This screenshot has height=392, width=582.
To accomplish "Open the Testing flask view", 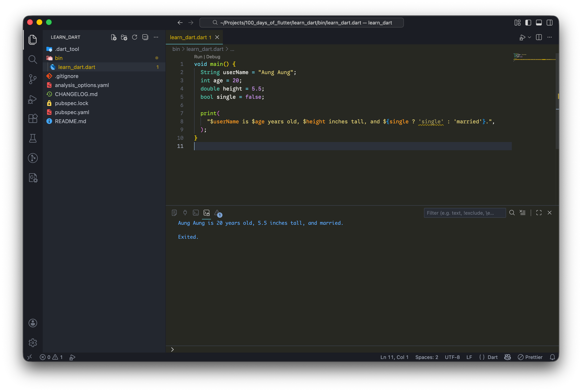I will click(x=33, y=138).
